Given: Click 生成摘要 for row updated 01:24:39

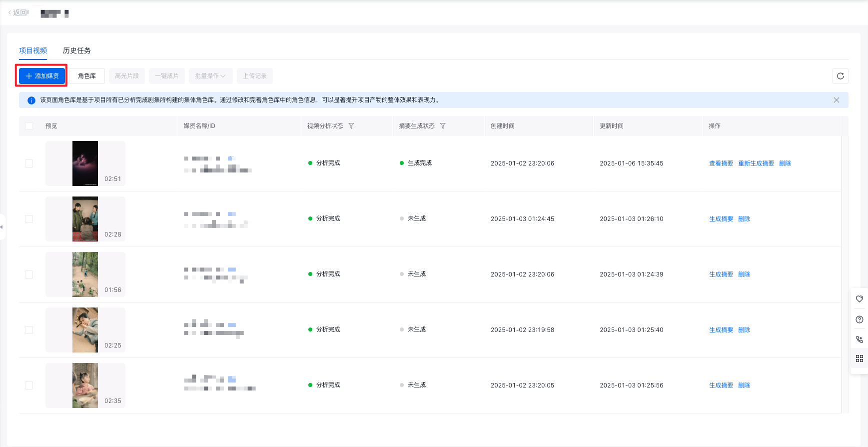Looking at the screenshot, I should pyautogui.click(x=721, y=274).
